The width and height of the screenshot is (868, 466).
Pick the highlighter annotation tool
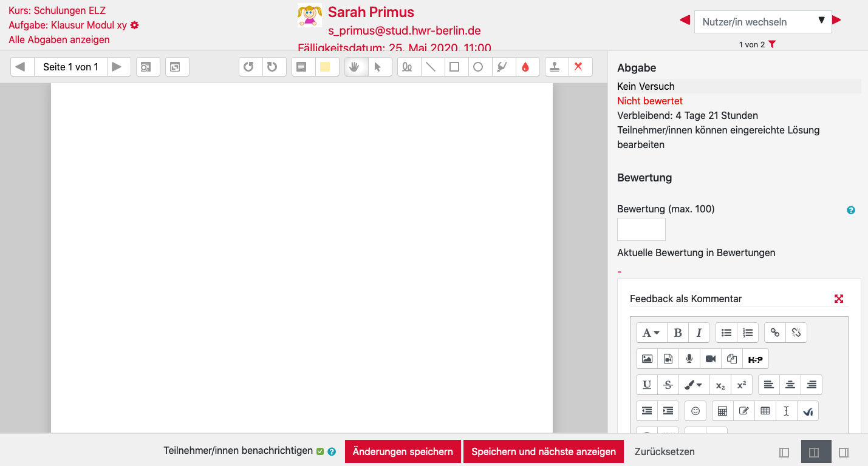502,67
